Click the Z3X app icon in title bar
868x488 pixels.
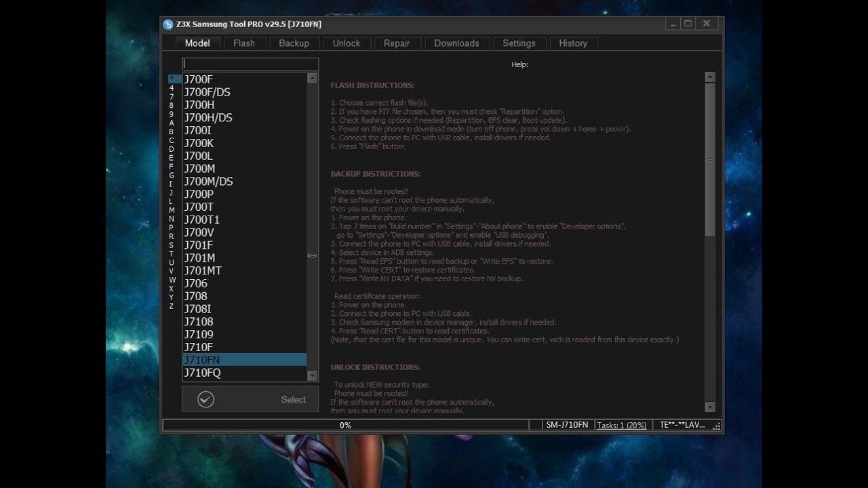coord(168,24)
